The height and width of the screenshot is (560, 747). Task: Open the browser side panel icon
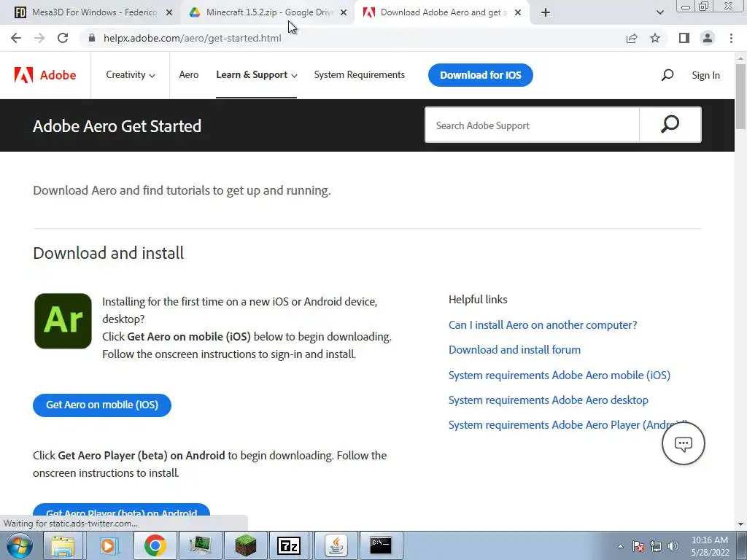coord(684,38)
